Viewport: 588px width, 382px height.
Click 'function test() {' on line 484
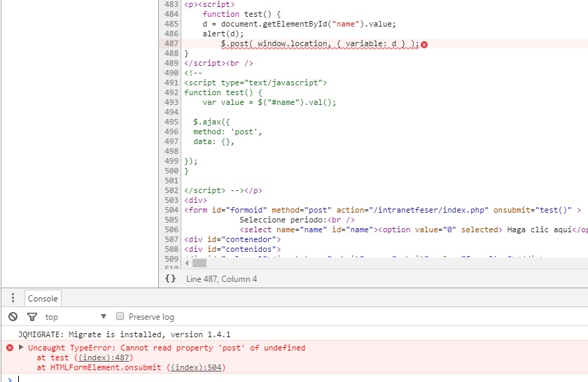pos(241,14)
